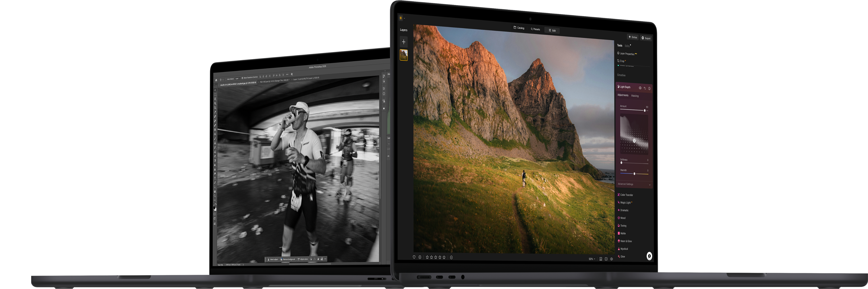868x289 pixels.
Task: Open the Layer auto-select dropdown
Action: [x=238, y=79]
